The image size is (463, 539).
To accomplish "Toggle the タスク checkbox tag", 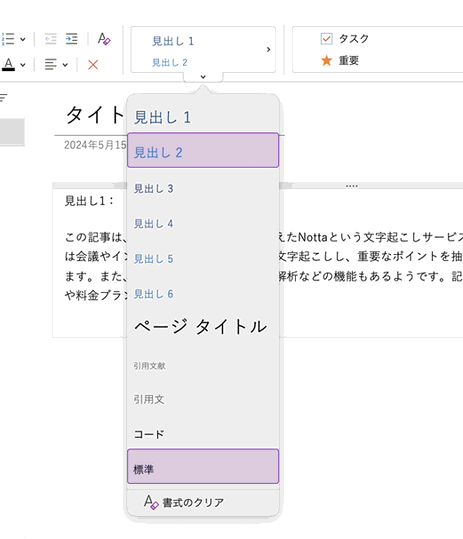I will tap(344, 38).
